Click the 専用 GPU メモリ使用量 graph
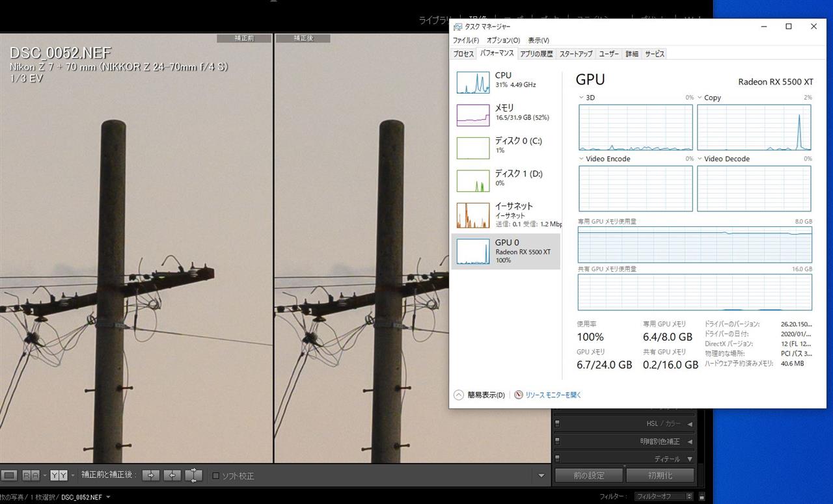833x504 pixels. pos(695,245)
